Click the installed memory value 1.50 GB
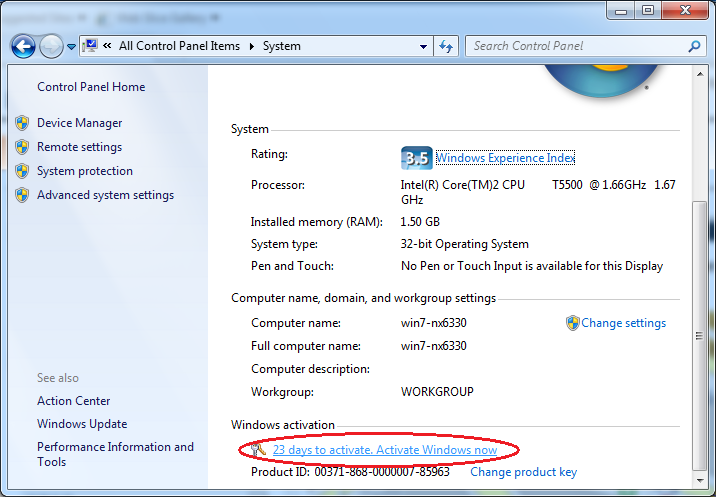This screenshot has height=497, width=716. click(420, 222)
